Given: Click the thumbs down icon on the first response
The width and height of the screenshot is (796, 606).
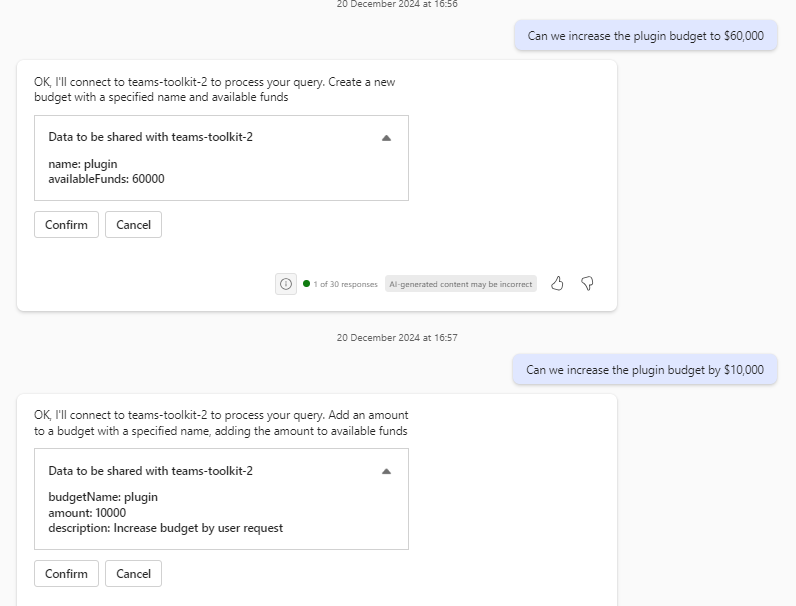Looking at the screenshot, I should (x=588, y=284).
